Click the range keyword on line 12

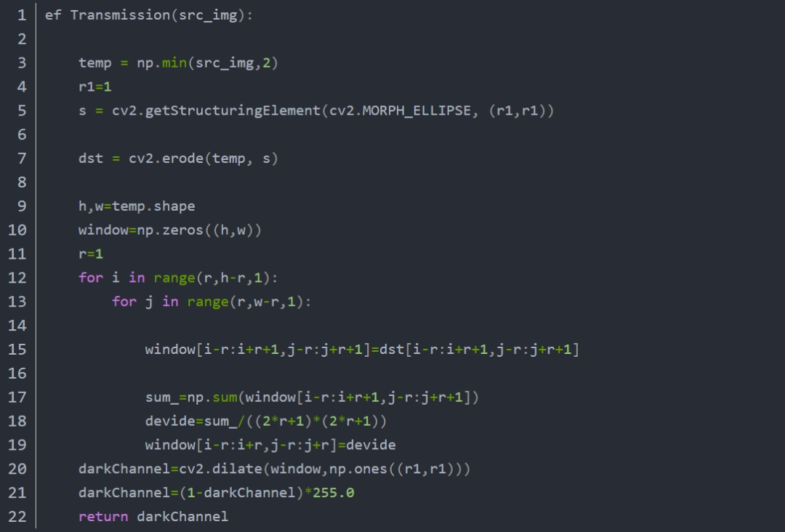point(174,278)
